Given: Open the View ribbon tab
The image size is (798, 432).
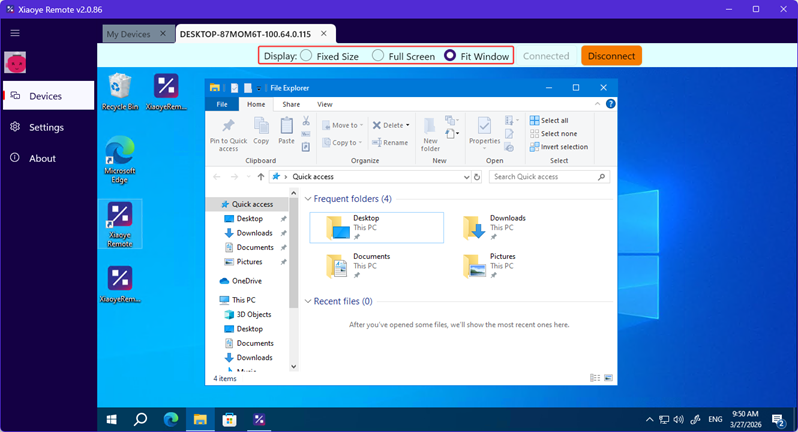Looking at the screenshot, I should pyautogui.click(x=325, y=104).
